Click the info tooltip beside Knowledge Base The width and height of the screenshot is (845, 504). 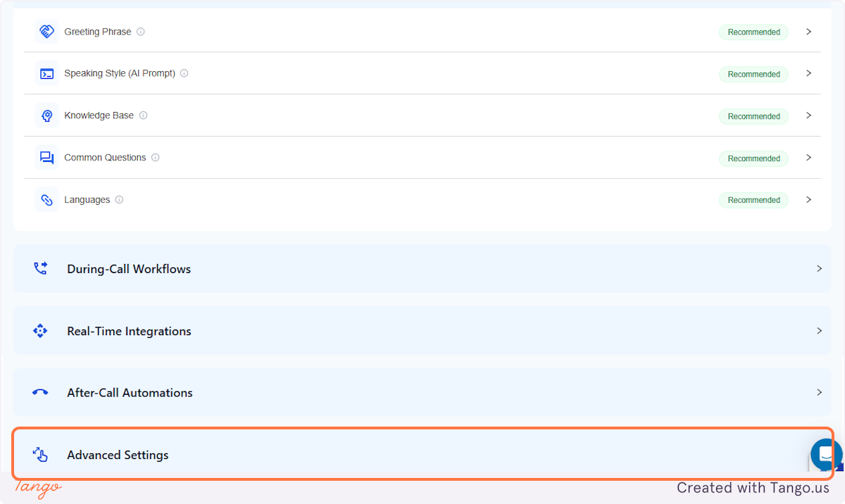[x=143, y=115]
